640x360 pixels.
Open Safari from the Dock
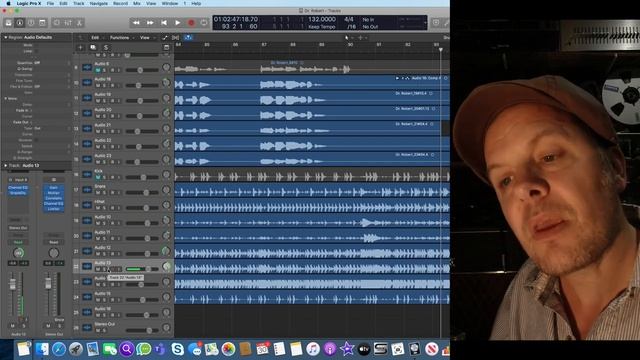59,349
